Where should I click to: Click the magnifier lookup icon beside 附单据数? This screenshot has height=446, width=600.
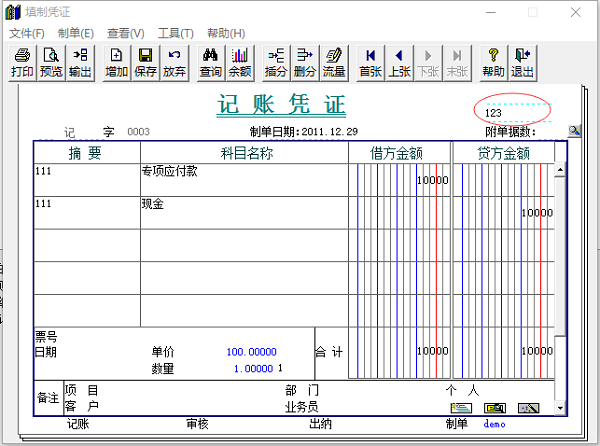(x=574, y=131)
